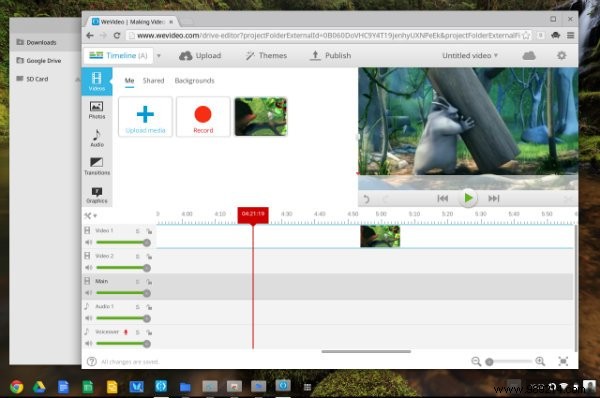Image resolution: width=600 pixels, height=398 pixels.
Task: Skip to next clip in preview
Action: click(494, 198)
